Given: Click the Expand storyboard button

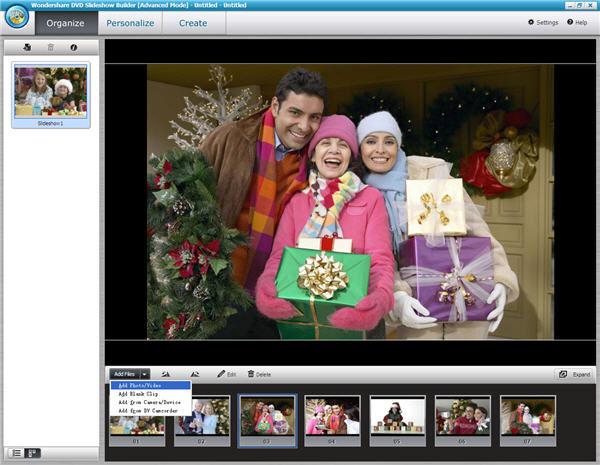Looking at the screenshot, I should click(574, 374).
